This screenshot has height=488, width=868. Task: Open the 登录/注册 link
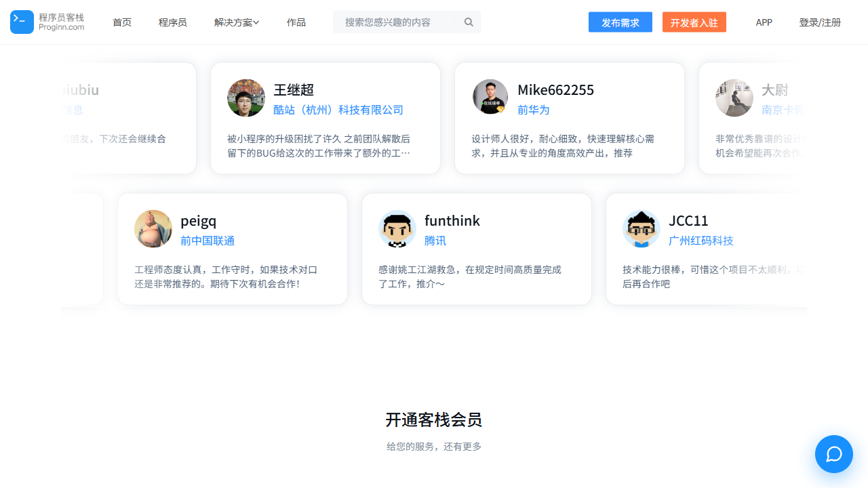pyautogui.click(x=820, y=22)
